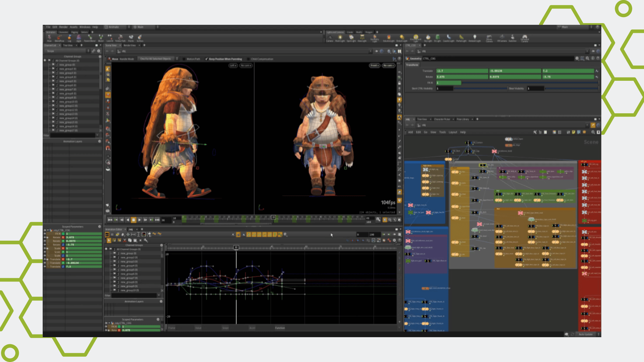Jump to the first frame
The height and width of the screenshot is (362, 644).
[110, 220]
